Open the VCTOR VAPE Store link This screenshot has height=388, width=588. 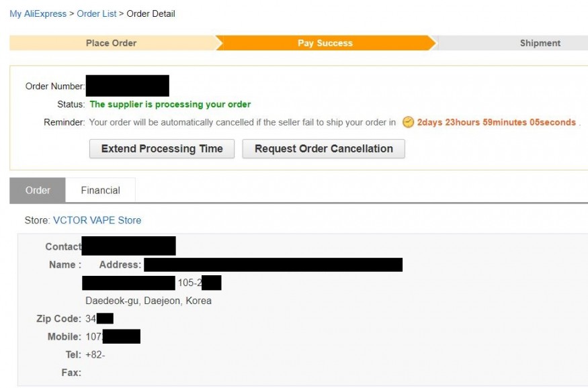97,220
